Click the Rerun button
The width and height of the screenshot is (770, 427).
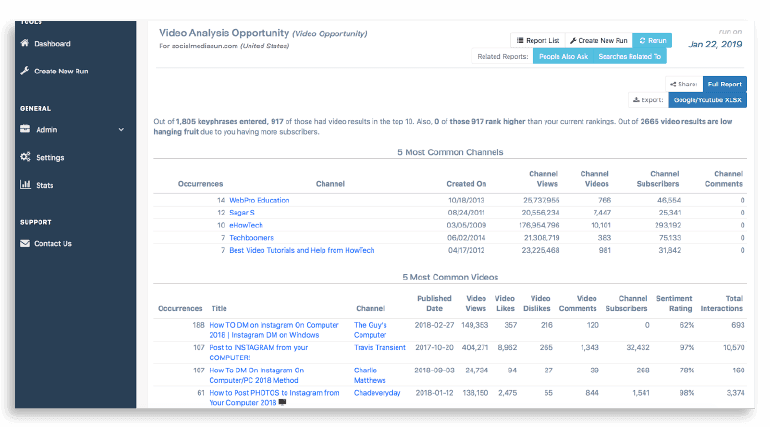point(652,40)
